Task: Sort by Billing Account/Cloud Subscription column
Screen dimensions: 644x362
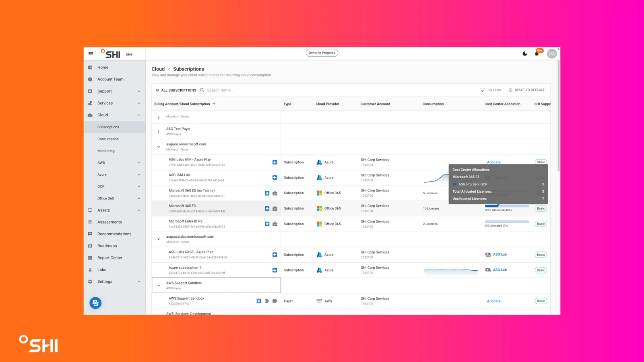Action: (x=185, y=104)
